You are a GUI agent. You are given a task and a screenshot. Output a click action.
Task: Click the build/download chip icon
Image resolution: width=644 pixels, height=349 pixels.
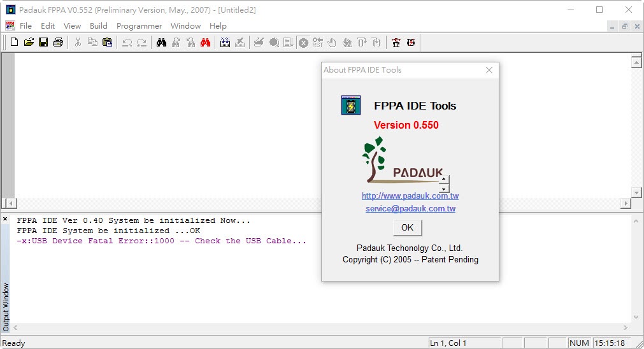[225, 42]
